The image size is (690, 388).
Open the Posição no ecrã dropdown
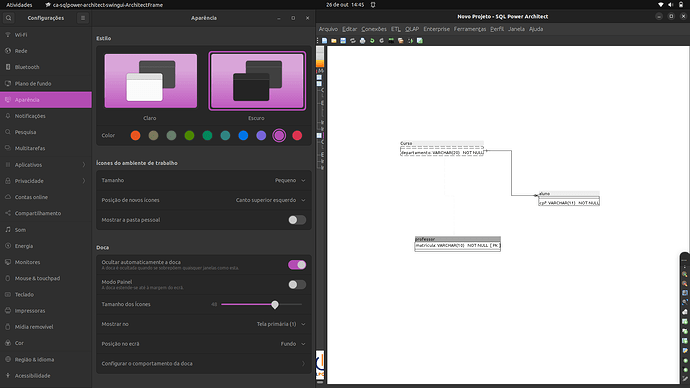click(293, 344)
